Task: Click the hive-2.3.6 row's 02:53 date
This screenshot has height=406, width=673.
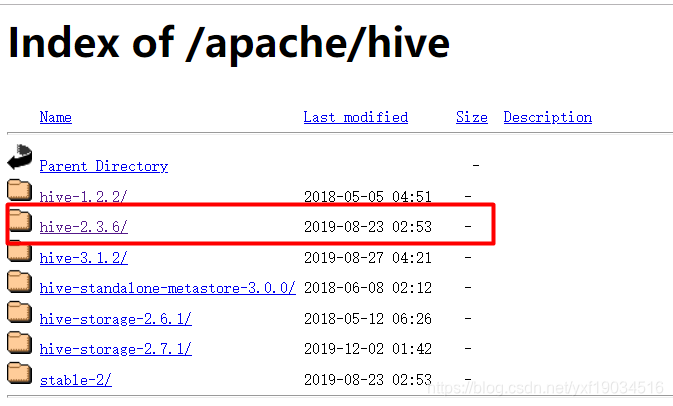Action: pos(367,227)
